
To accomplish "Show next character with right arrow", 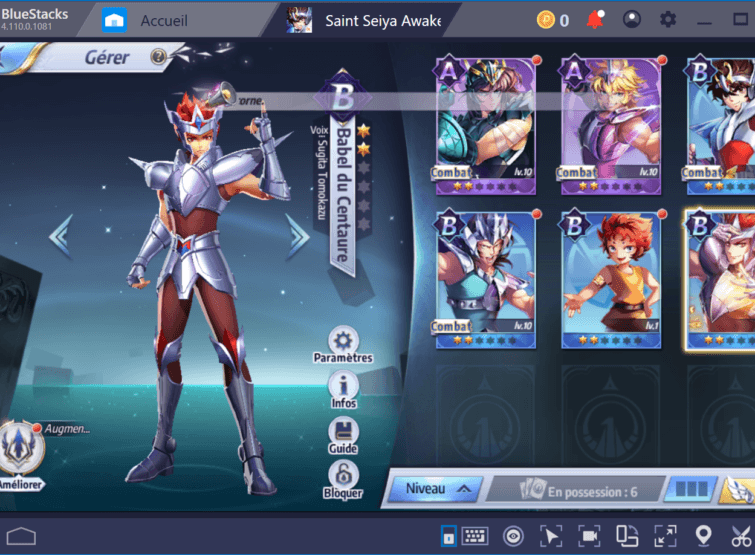I will pyautogui.click(x=298, y=234).
